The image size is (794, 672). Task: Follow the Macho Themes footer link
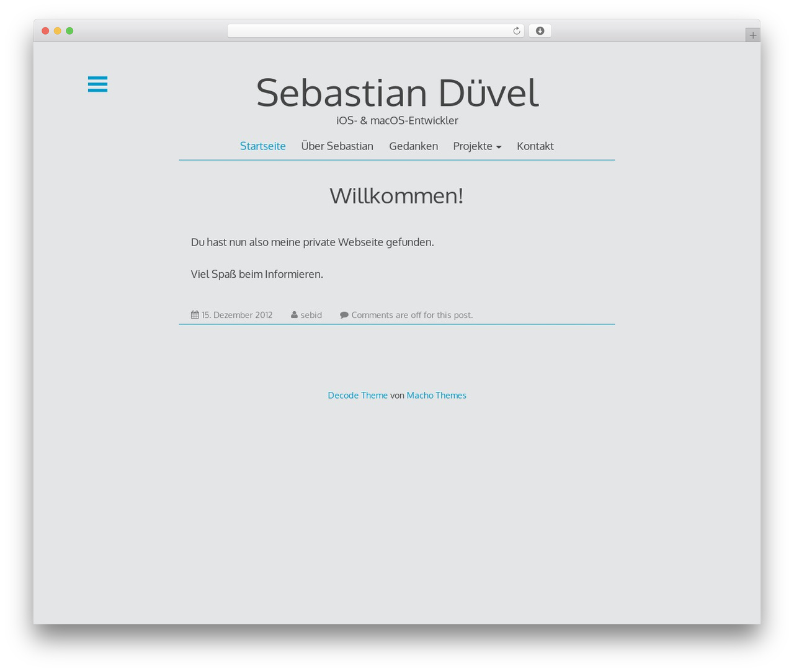(437, 396)
